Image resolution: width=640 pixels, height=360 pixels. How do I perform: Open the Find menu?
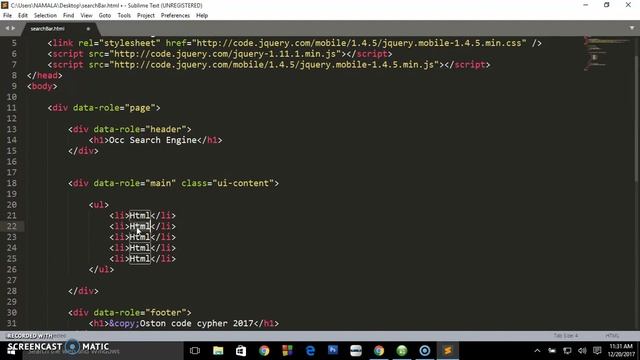point(69,16)
